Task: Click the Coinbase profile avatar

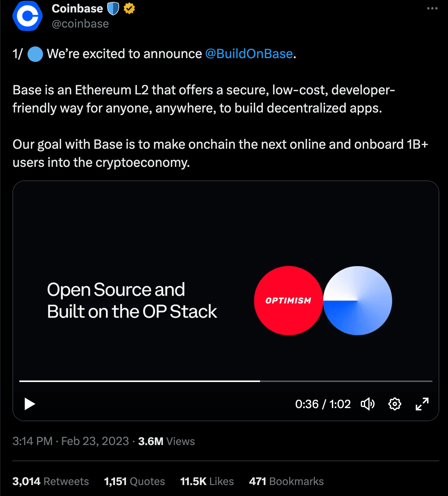Action: 28,16
